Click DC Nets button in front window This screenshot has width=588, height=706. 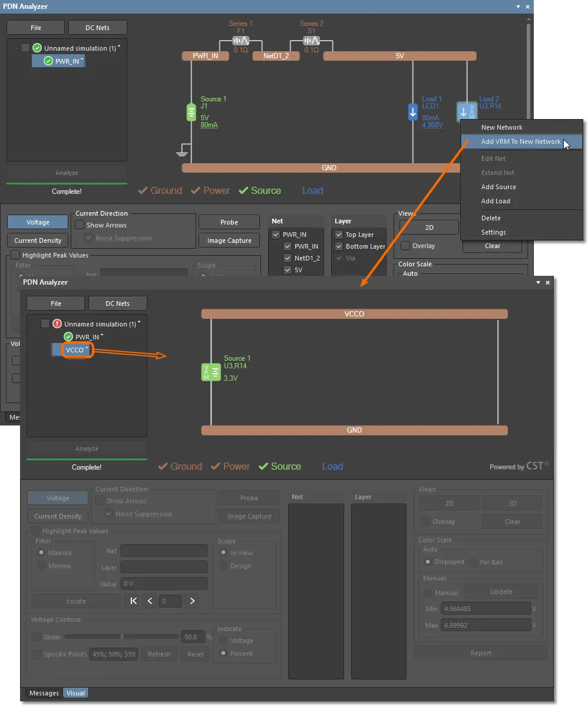click(x=117, y=303)
